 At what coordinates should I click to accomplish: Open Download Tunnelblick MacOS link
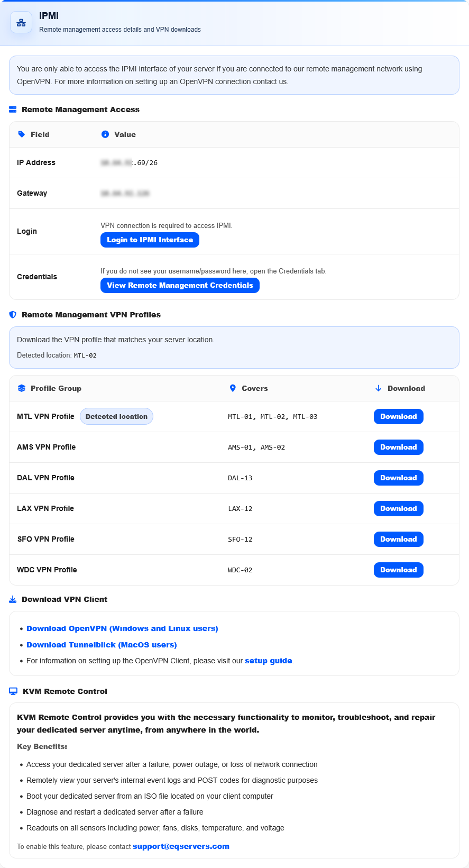[x=102, y=645]
